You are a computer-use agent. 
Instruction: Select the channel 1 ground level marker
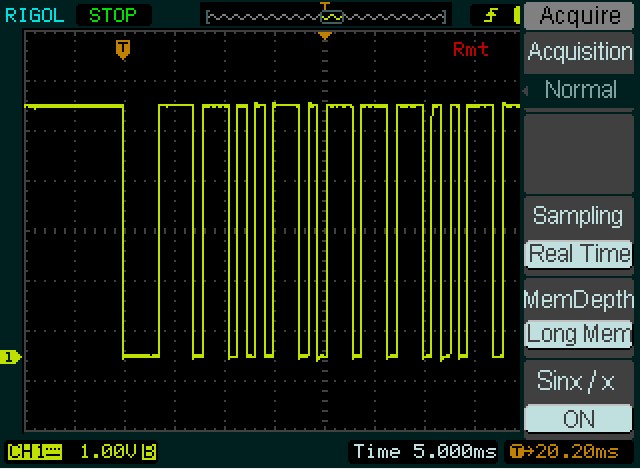click(x=11, y=357)
